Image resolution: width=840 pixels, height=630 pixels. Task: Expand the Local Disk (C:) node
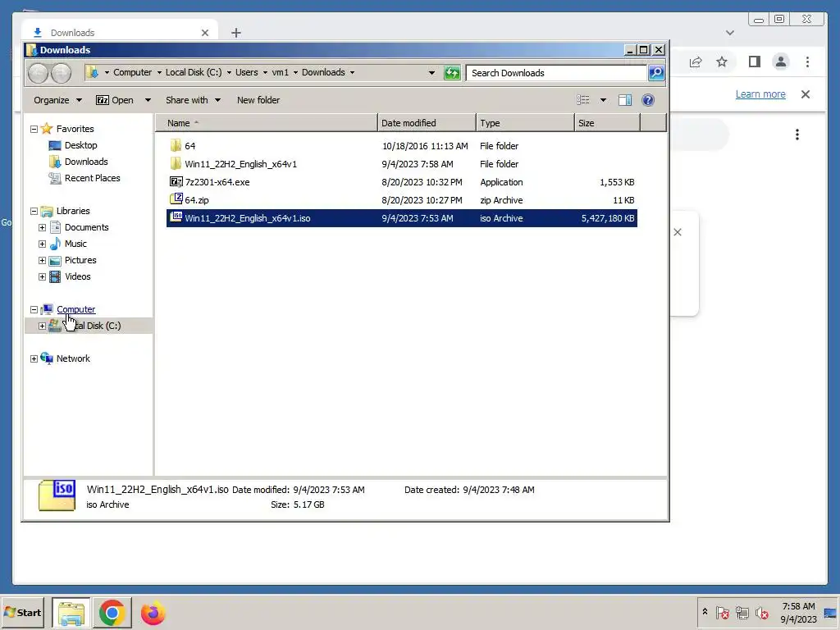pos(42,326)
